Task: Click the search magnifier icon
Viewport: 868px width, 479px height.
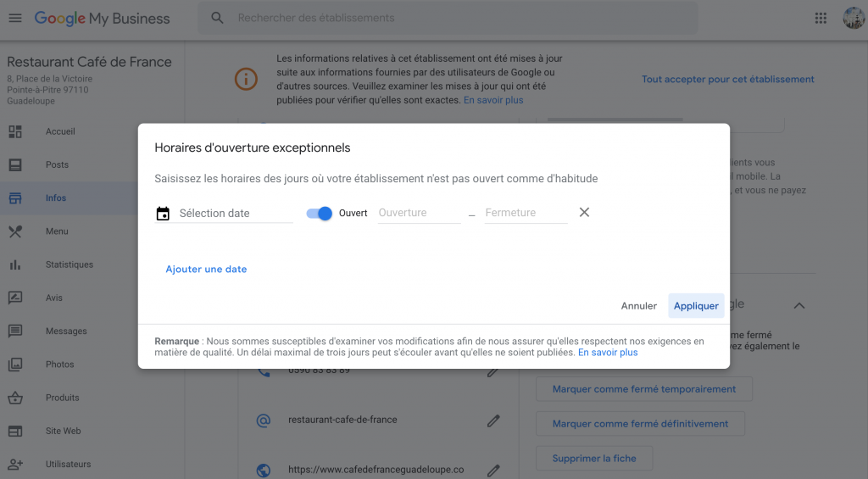Action: 218,18
